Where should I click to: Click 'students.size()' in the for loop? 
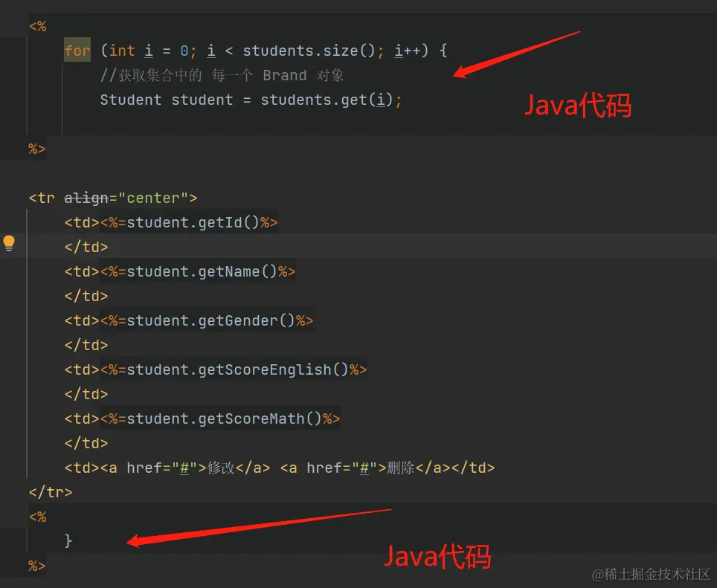tap(308, 51)
